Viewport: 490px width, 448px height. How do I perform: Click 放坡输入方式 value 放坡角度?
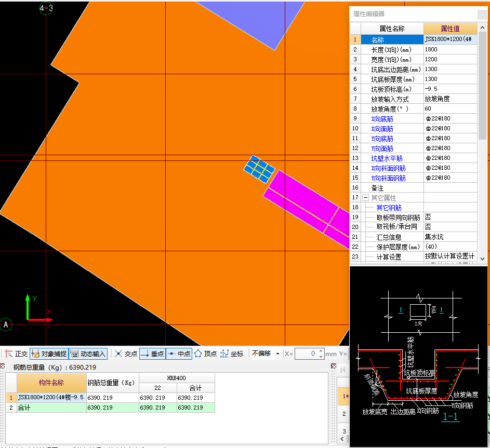pyautogui.click(x=451, y=99)
